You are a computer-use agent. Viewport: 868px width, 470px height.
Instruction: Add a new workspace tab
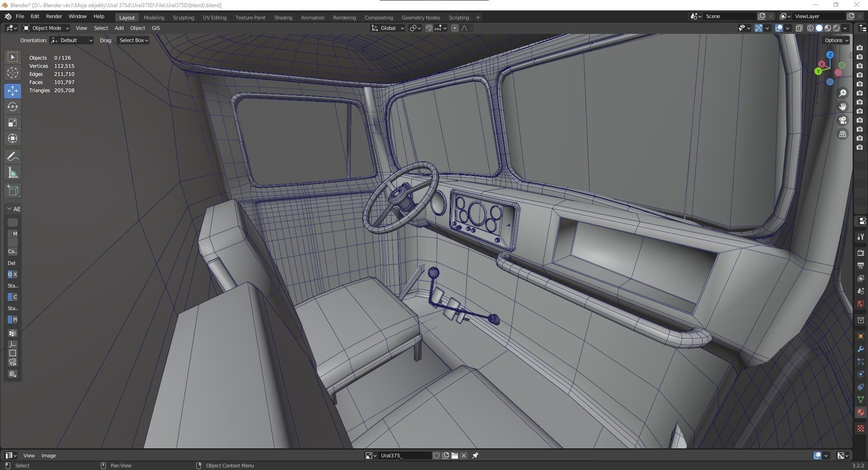(478, 18)
